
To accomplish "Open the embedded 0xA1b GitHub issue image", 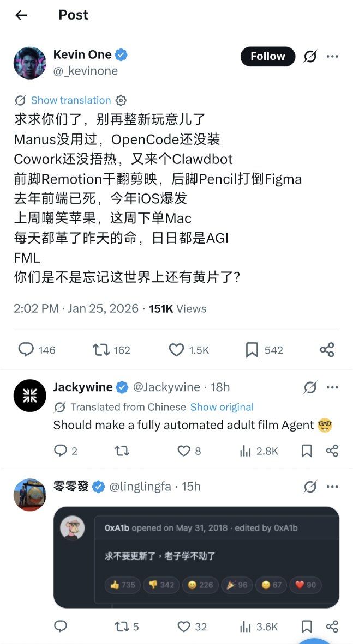I will 196,557.
